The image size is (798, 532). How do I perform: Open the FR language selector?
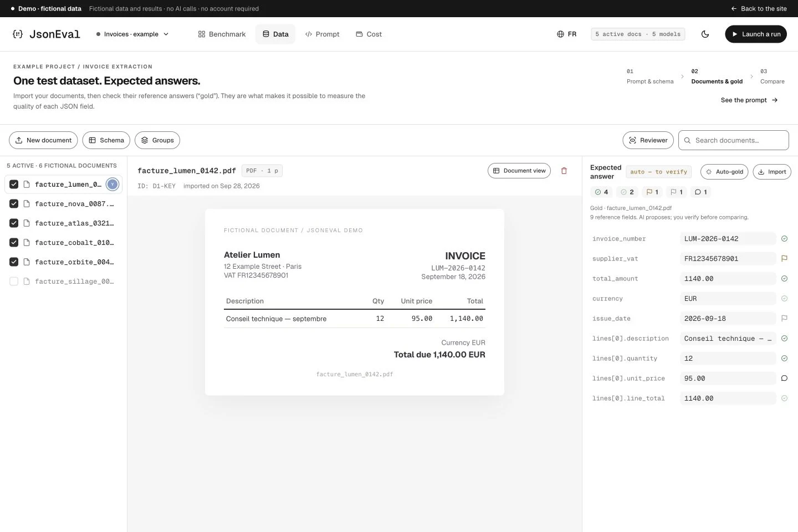[566, 34]
